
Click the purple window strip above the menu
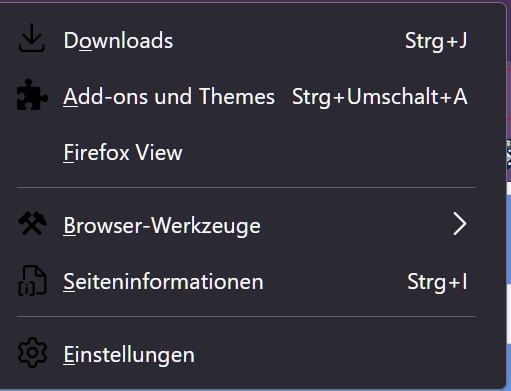255,1
